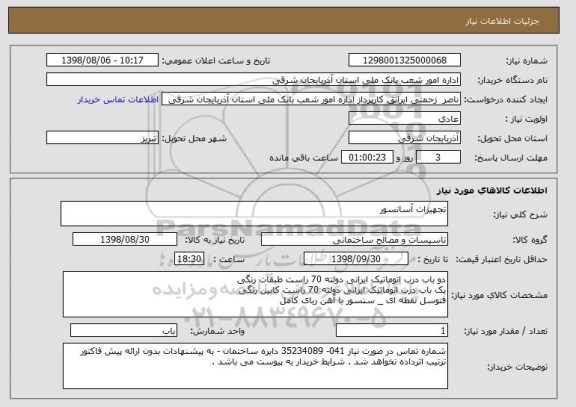This screenshot has height=407, width=576.
Task: Select the label حداقل تاریخ اعتبار قیمت
Action: pos(501,260)
